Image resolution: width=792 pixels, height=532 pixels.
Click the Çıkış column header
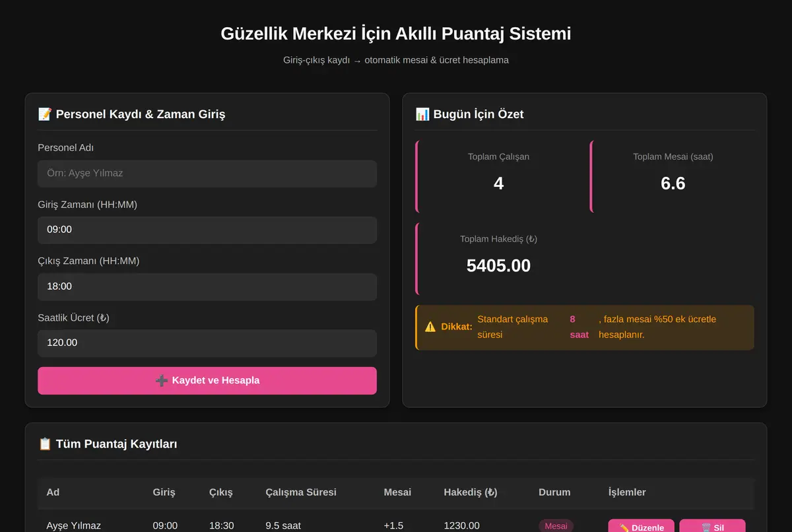pos(221,492)
